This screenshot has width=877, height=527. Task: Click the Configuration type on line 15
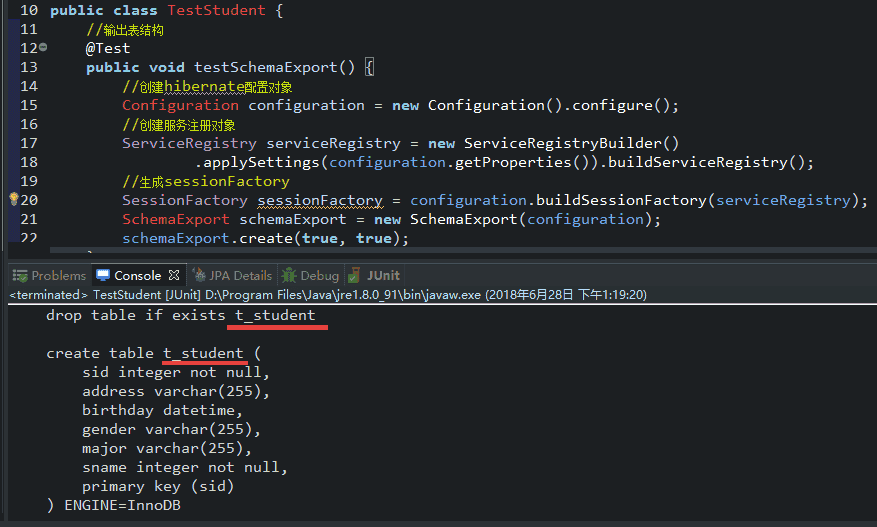pos(180,105)
